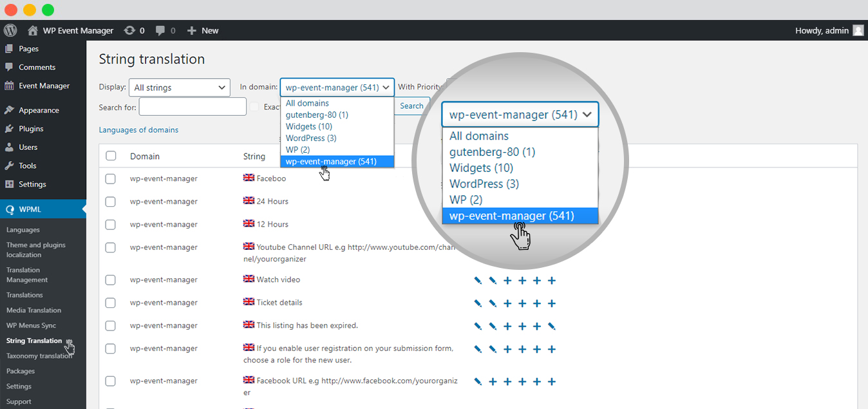The width and height of the screenshot is (868, 409).
Task: Click the pencil icon in Facebook URL row
Action: (x=478, y=381)
